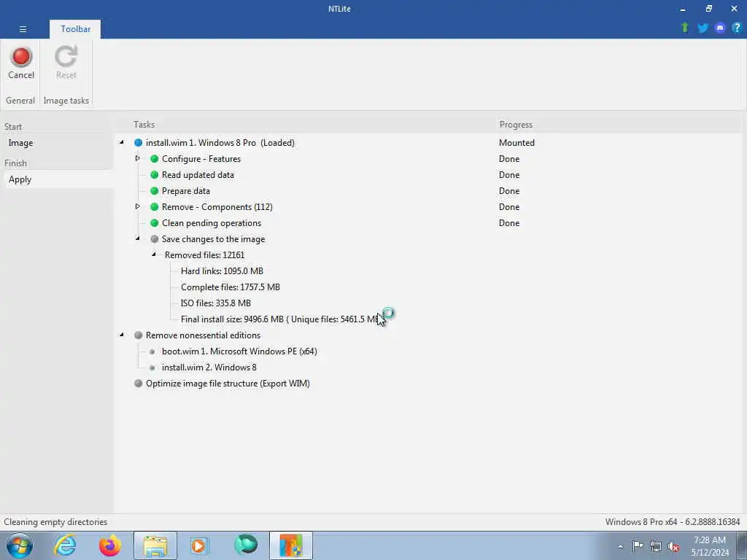747x560 pixels.
Task: Expand Remove - Components (112) node
Action: pyautogui.click(x=138, y=206)
